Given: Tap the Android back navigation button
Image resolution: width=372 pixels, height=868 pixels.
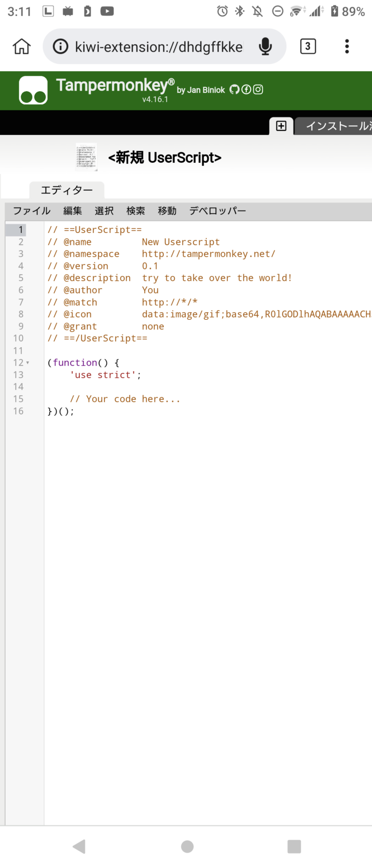Looking at the screenshot, I should pyautogui.click(x=79, y=847).
